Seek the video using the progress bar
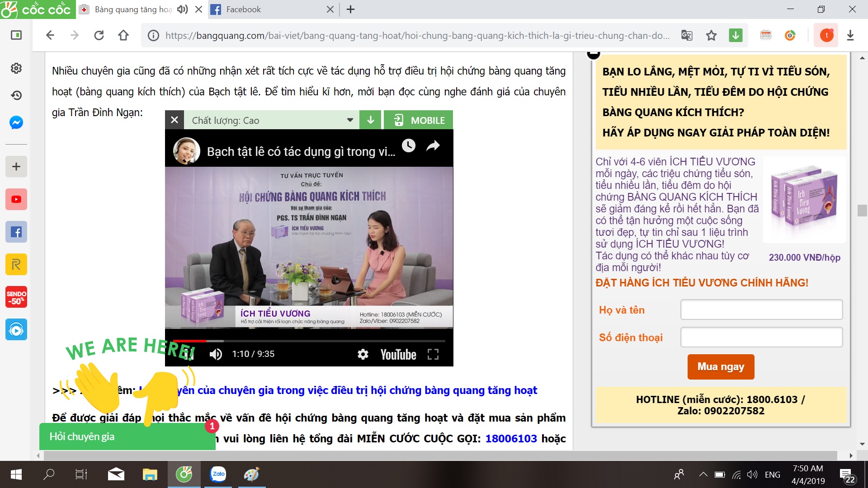This screenshot has height=488, width=868. [x=309, y=341]
